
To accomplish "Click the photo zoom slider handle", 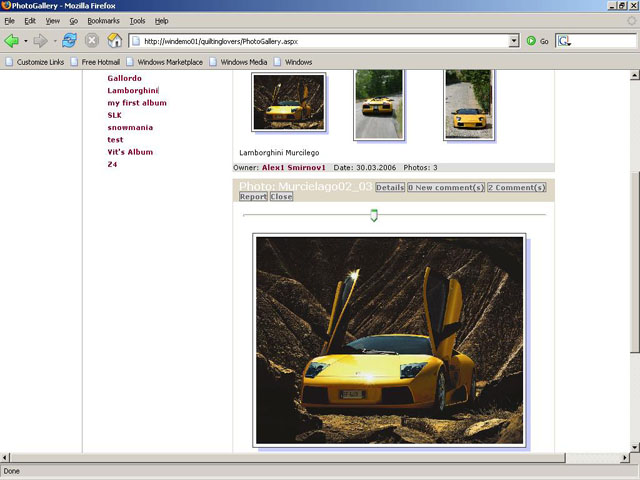I will coord(373,215).
